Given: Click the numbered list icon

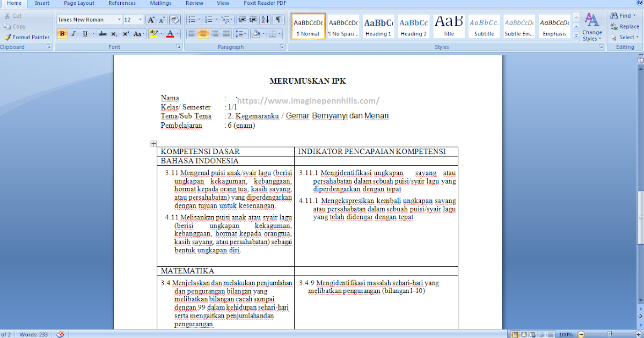Looking at the screenshot, I should 209,20.
